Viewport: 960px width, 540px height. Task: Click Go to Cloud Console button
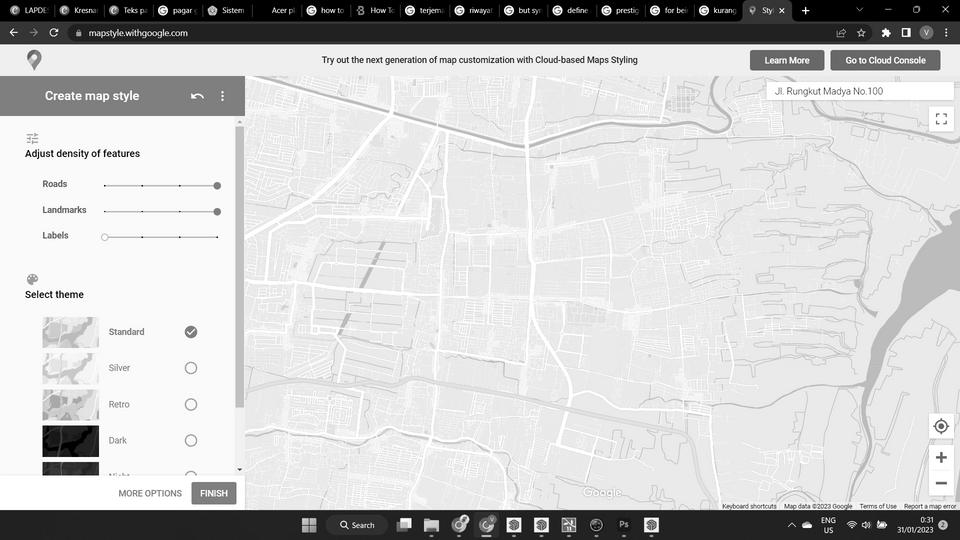pyautogui.click(x=885, y=60)
